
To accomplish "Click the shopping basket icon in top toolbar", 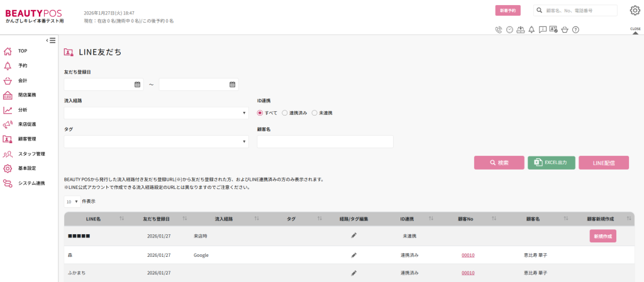I will click(565, 30).
